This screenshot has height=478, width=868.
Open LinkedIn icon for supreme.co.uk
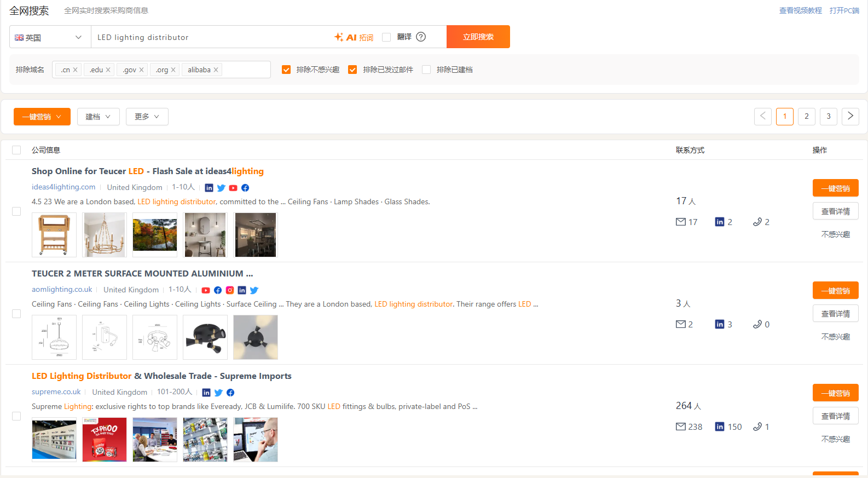[x=206, y=393]
